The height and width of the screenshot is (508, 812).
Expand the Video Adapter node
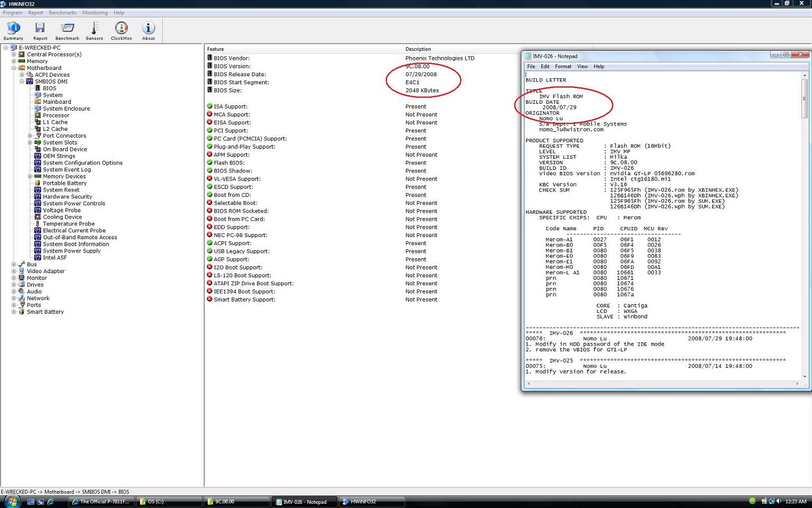coord(14,271)
